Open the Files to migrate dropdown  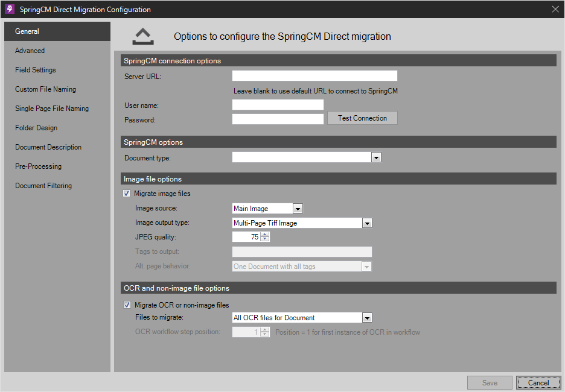[367, 318]
